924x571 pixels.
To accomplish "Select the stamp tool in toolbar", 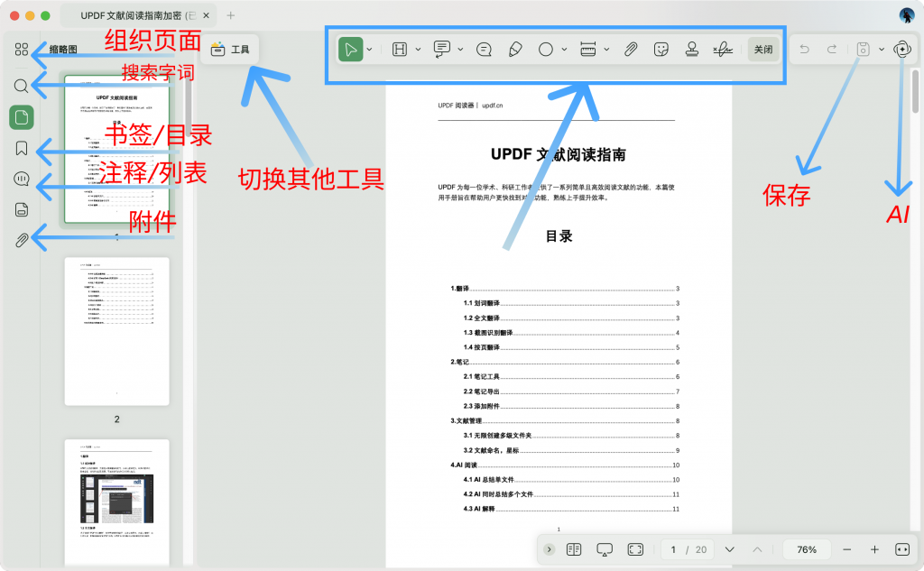I will coord(692,50).
